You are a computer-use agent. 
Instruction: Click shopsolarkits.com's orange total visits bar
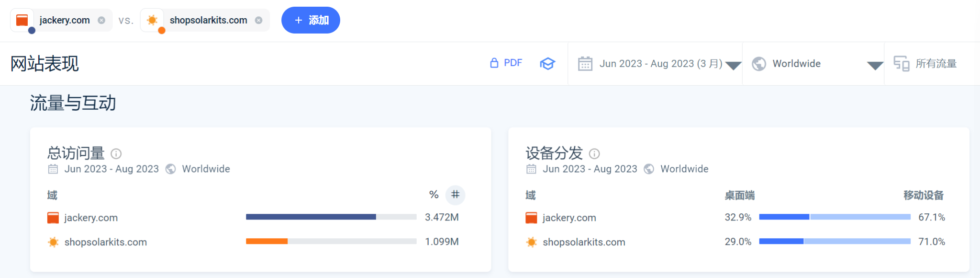[267, 242]
